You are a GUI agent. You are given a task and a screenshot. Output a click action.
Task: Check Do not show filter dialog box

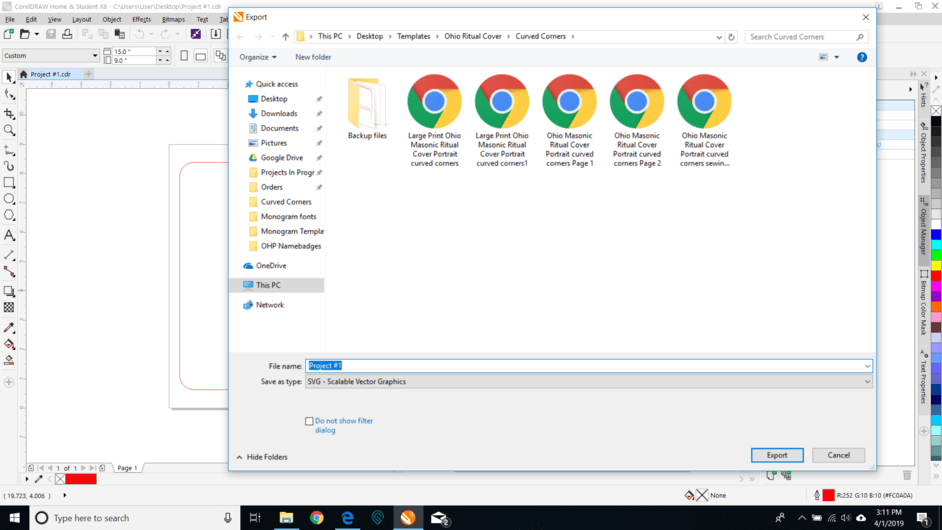pos(309,421)
